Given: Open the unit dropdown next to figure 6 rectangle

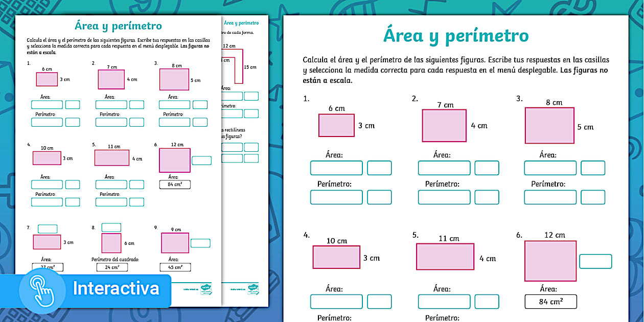Looking at the screenshot, I should 595,261.
